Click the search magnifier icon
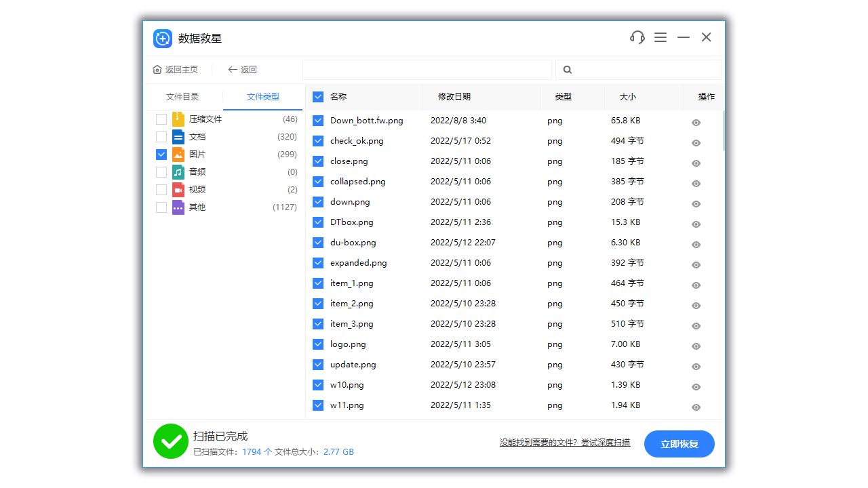Image resolution: width=868 pixels, height=488 pixels. pyautogui.click(x=567, y=70)
